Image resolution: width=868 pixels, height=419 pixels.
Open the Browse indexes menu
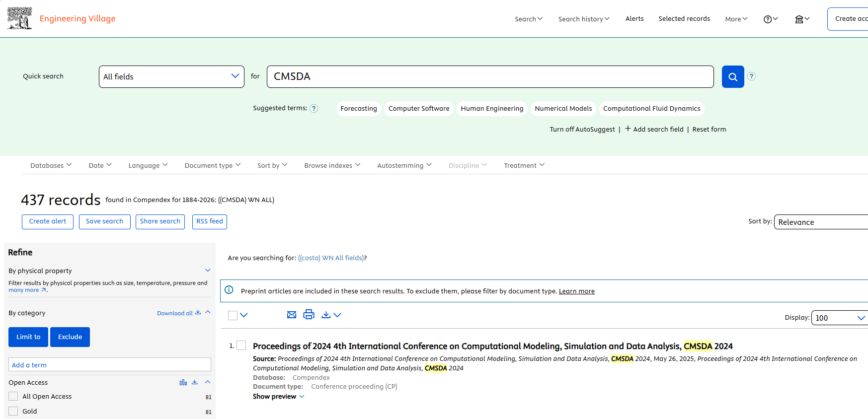tap(332, 165)
